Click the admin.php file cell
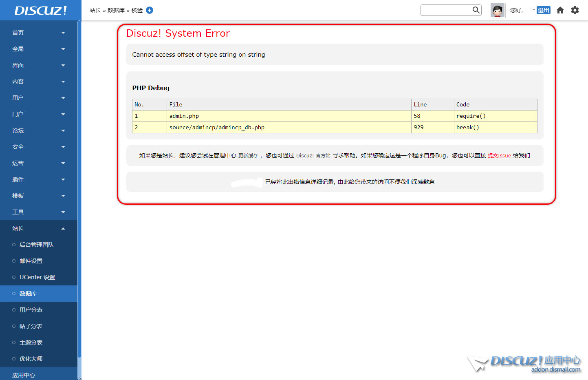The image size is (588, 380). coord(289,116)
